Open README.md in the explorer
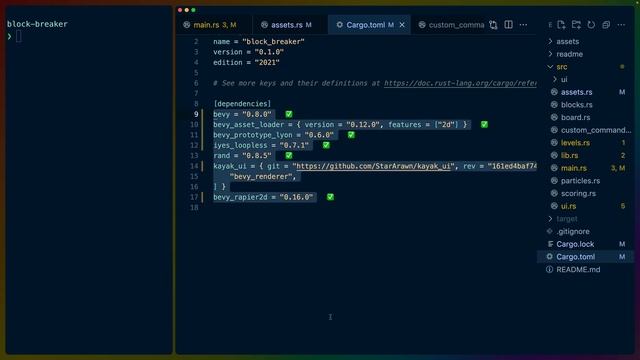Image resolution: width=640 pixels, height=360 pixels. (578, 269)
